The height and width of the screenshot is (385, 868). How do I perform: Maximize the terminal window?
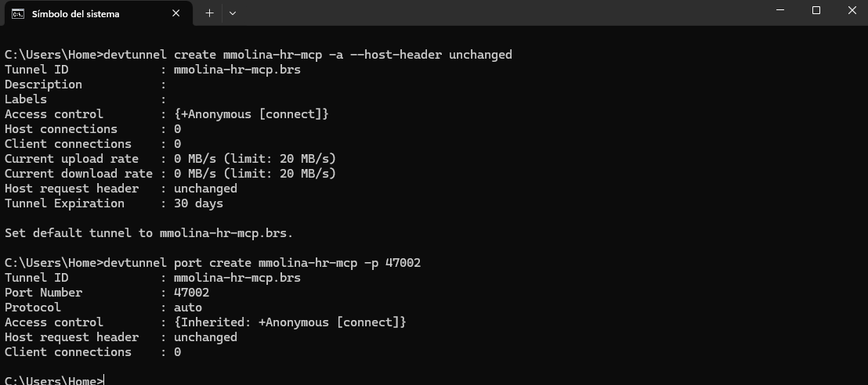click(816, 11)
